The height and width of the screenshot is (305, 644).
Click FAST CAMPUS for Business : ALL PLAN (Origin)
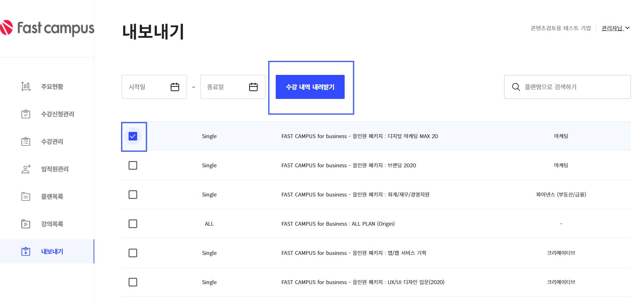click(338, 224)
